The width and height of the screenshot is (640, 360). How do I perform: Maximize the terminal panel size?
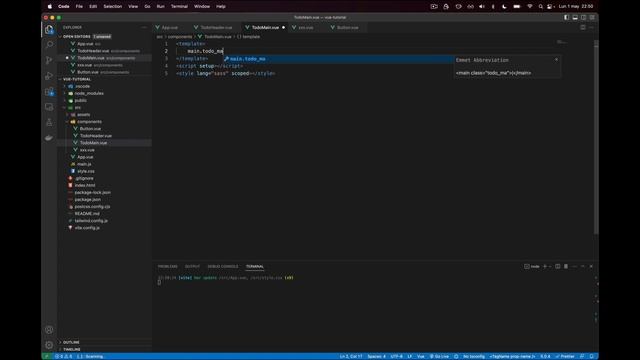click(x=583, y=267)
